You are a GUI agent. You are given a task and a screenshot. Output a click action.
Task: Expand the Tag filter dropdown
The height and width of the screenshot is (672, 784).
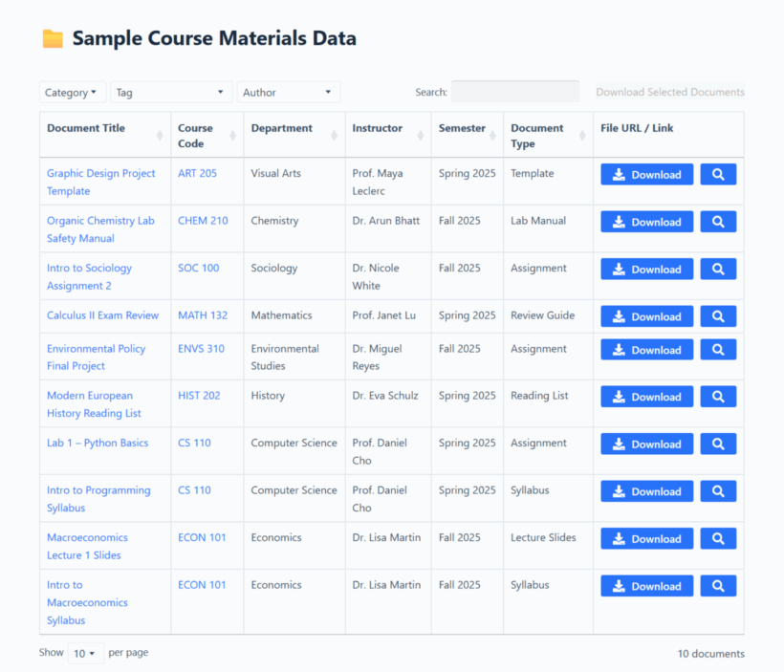point(171,93)
